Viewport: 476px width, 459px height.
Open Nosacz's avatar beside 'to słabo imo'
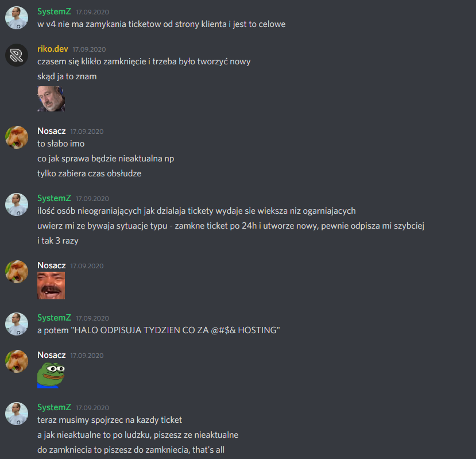(17, 137)
